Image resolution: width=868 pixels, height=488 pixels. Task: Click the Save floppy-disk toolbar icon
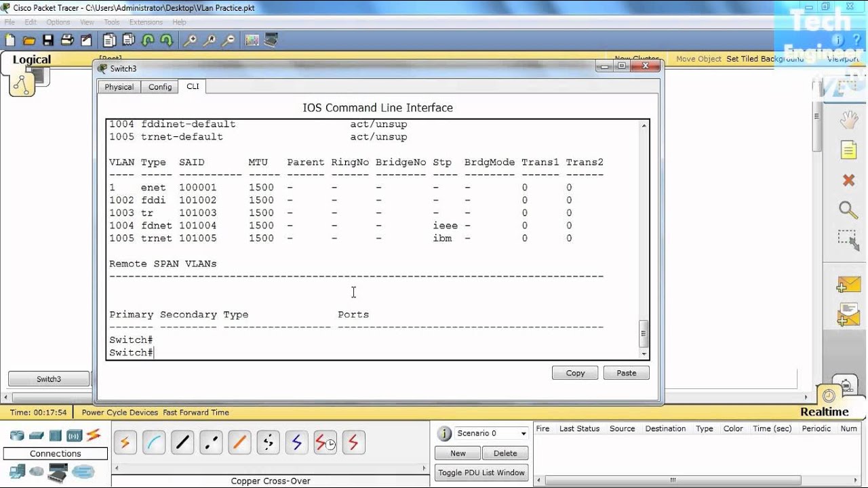click(x=48, y=41)
